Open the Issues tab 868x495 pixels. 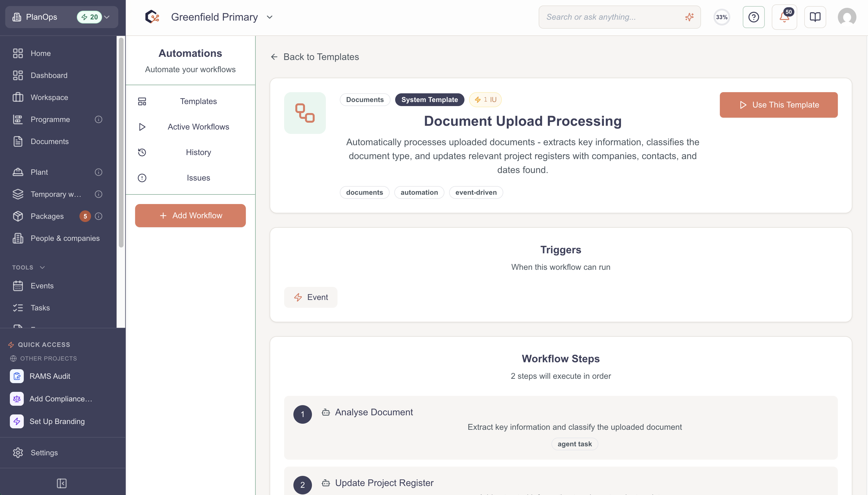pos(190,178)
